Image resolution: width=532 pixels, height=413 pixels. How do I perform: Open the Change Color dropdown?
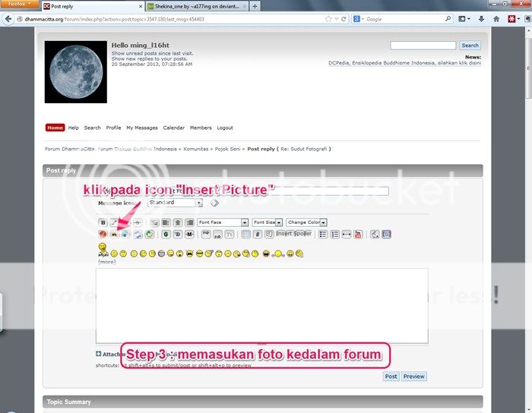(x=307, y=222)
